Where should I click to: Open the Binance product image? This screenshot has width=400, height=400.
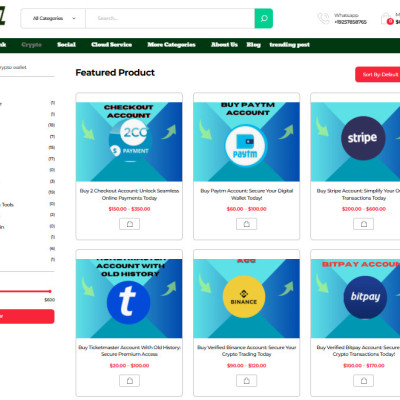(246, 298)
